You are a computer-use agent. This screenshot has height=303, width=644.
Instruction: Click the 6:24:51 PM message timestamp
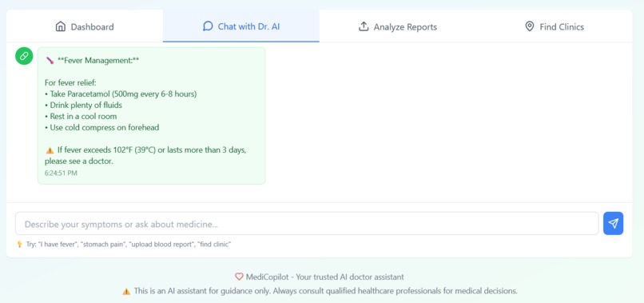coord(61,173)
